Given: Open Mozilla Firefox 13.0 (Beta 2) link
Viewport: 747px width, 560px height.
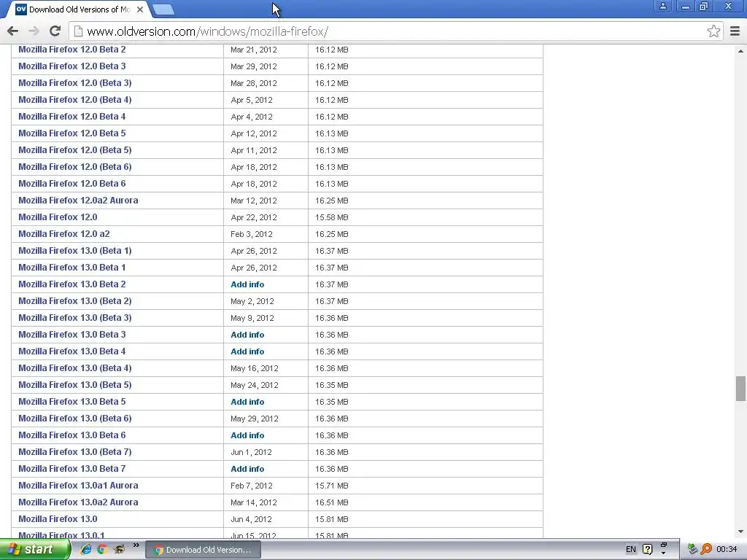Looking at the screenshot, I should click(x=75, y=301).
